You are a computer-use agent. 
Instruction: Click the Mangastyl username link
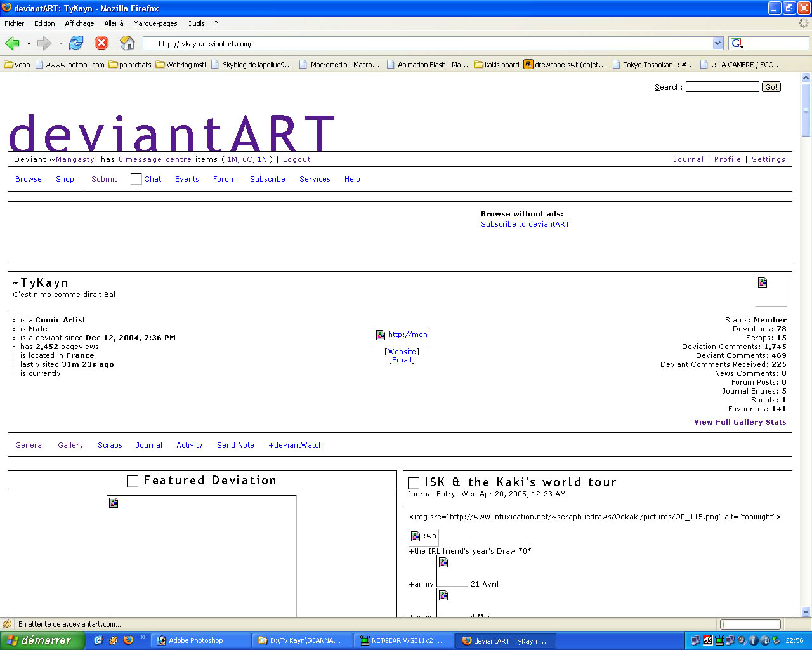tap(76, 159)
